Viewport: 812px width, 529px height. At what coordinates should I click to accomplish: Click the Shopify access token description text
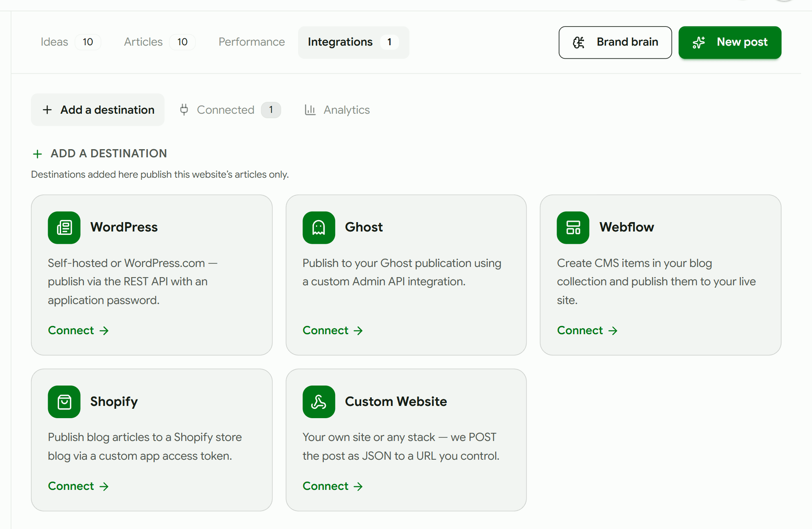(x=145, y=447)
